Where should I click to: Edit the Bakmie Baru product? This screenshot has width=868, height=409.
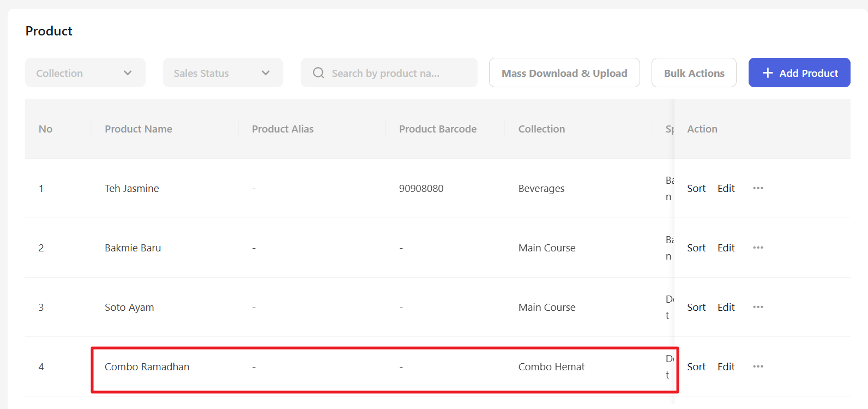[x=726, y=248]
